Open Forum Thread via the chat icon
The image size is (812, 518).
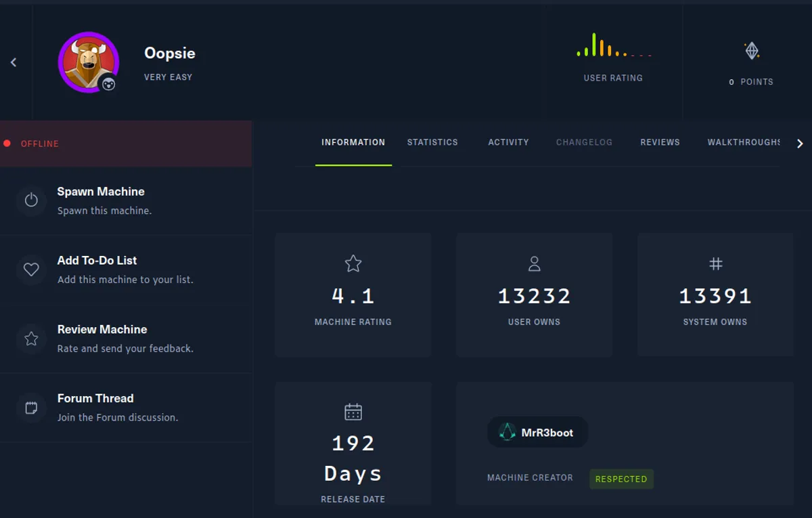tap(31, 407)
